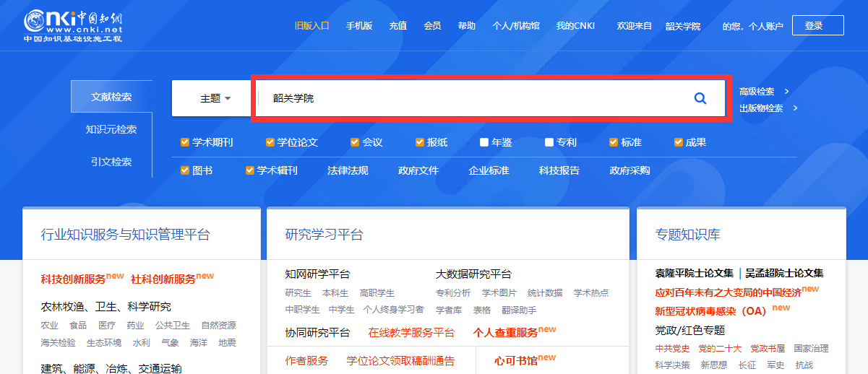The width and height of the screenshot is (868, 374).
Task: Select the 文献检索 tab
Action: (x=111, y=97)
